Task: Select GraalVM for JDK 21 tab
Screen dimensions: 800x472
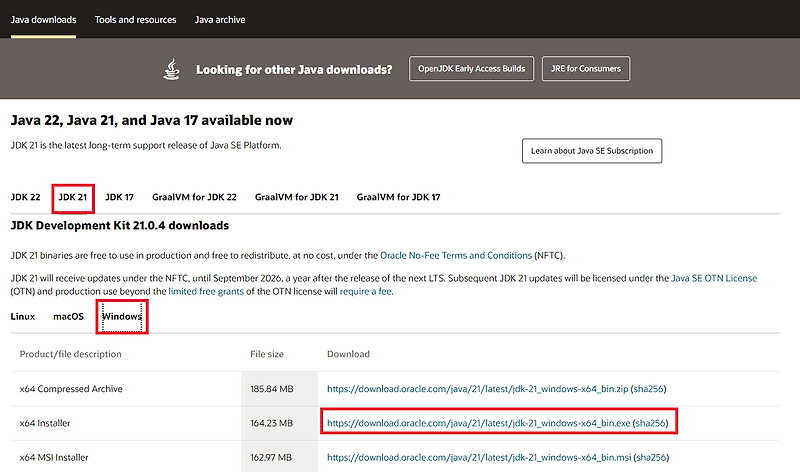Action: coord(297,197)
